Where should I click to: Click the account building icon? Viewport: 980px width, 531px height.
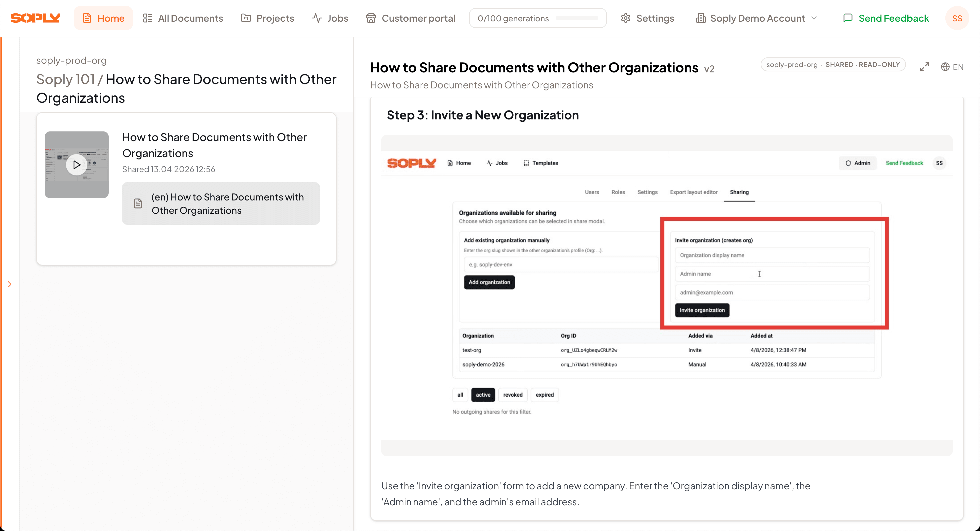701,18
